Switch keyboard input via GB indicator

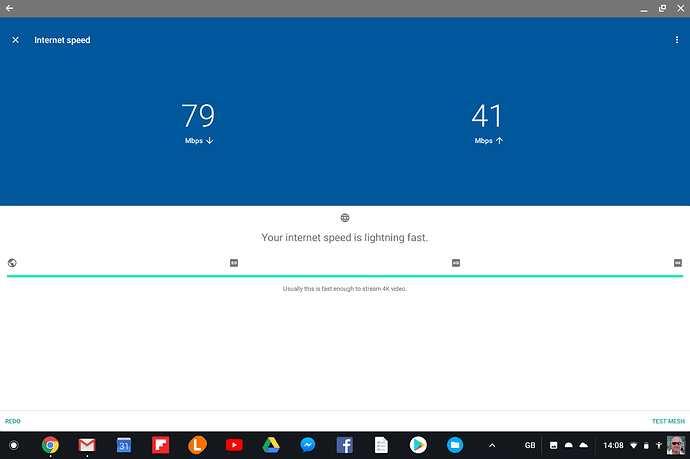[x=529, y=445]
